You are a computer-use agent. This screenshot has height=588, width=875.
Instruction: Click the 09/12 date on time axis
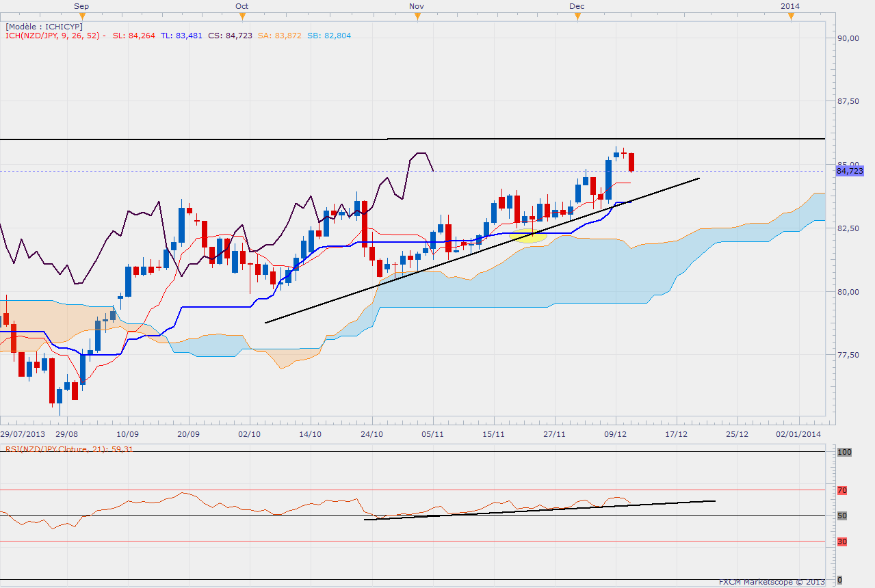pos(616,433)
